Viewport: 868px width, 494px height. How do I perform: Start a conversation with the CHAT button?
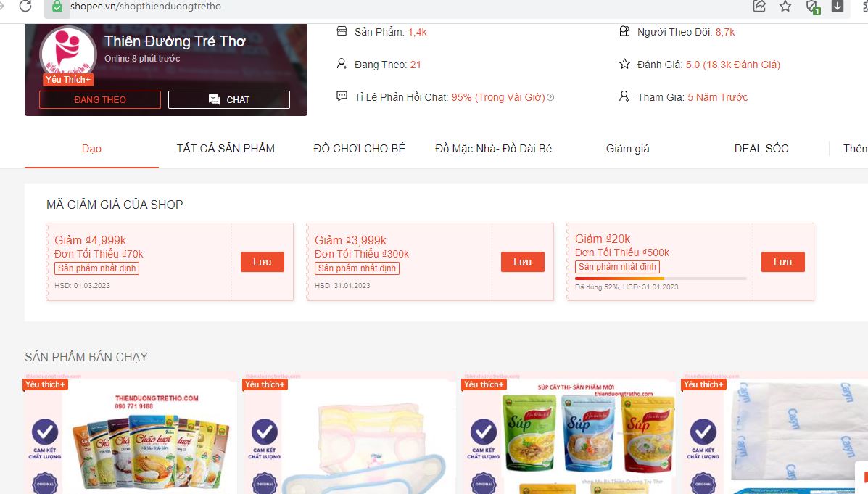coord(229,99)
